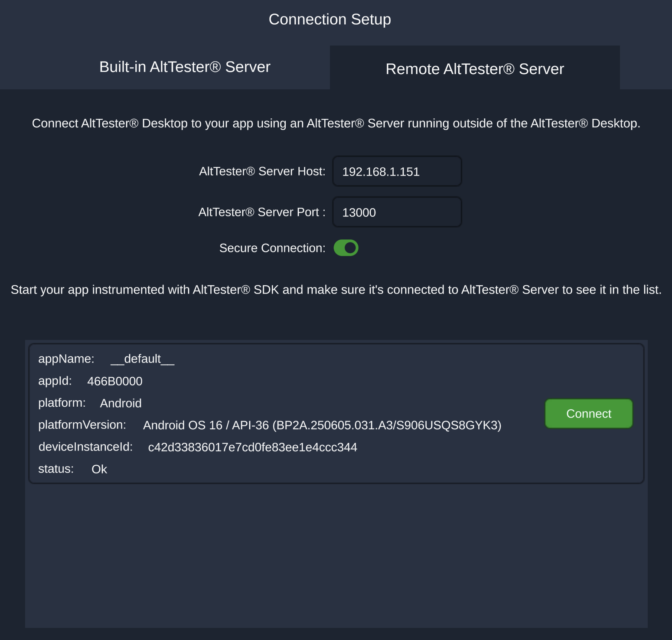This screenshot has width=672, height=640.
Task: Click the platform value Android
Action: (x=121, y=403)
